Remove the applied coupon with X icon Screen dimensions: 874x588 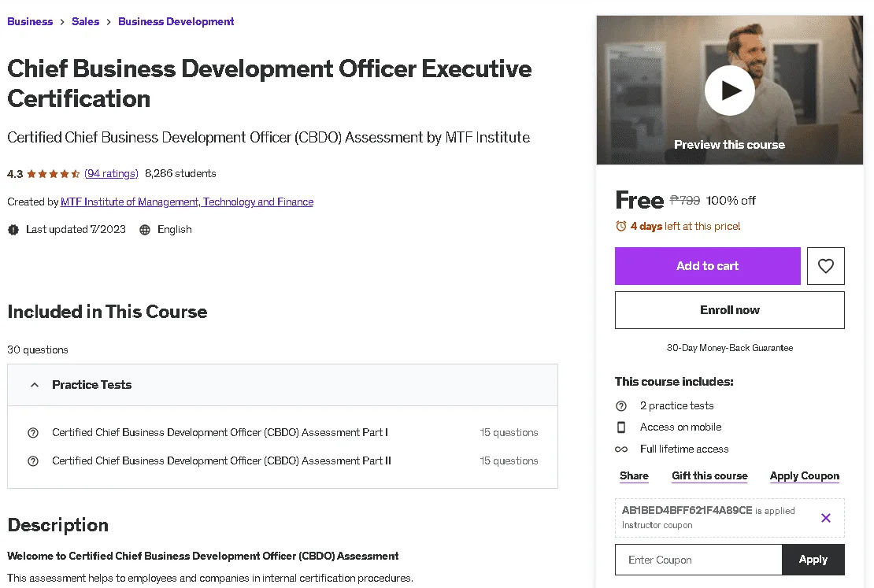click(825, 518)
